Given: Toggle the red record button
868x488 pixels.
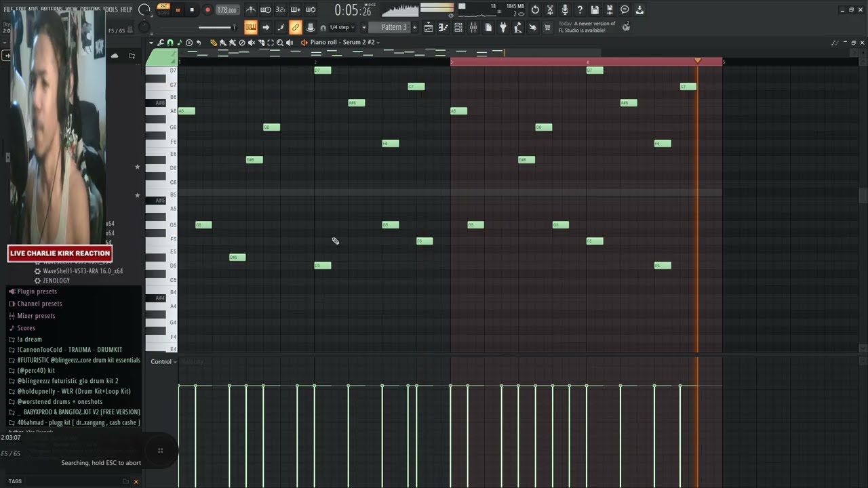Looking at the screenshot, I should 208,9.
